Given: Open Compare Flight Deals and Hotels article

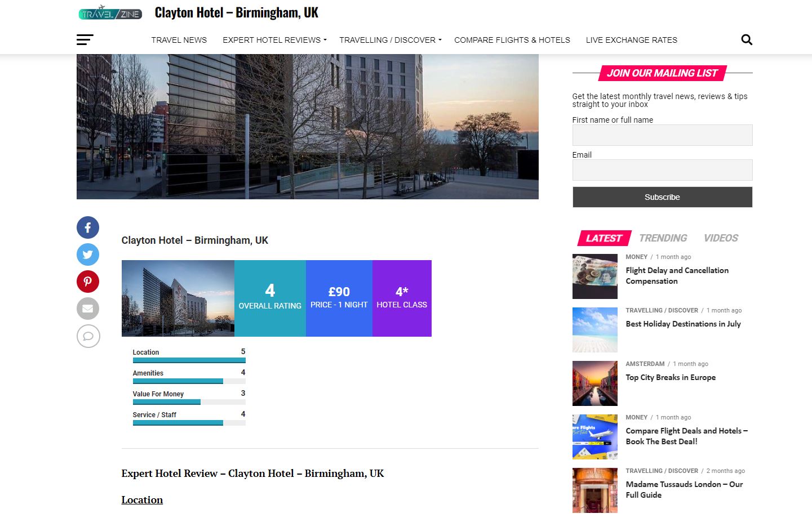Looking at the screenshot, I should (686, 436).
